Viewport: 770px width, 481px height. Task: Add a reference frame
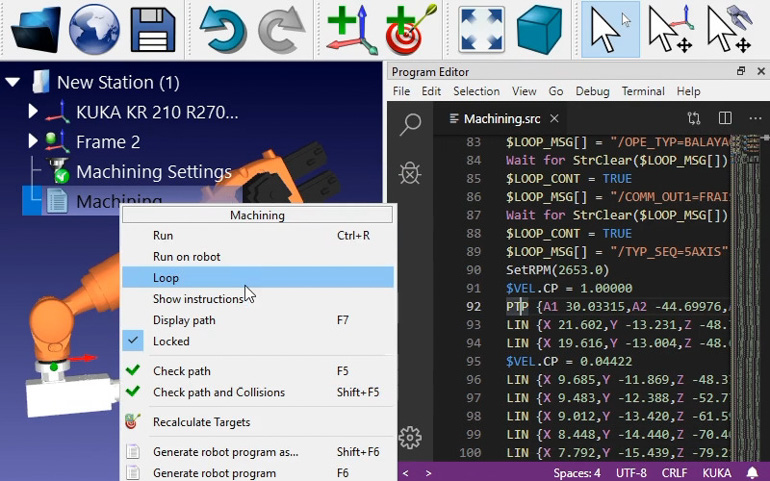point(352,29)
